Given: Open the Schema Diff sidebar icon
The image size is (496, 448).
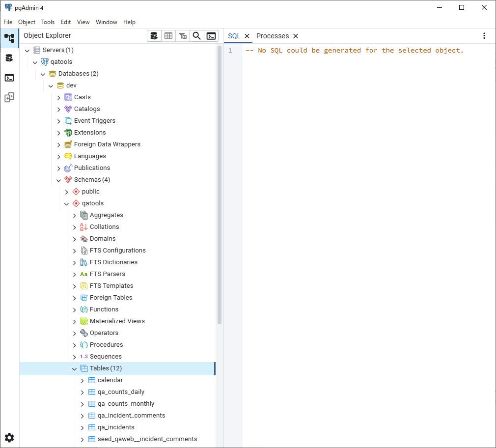Looking at the screenshot, I should pos(9,97).
